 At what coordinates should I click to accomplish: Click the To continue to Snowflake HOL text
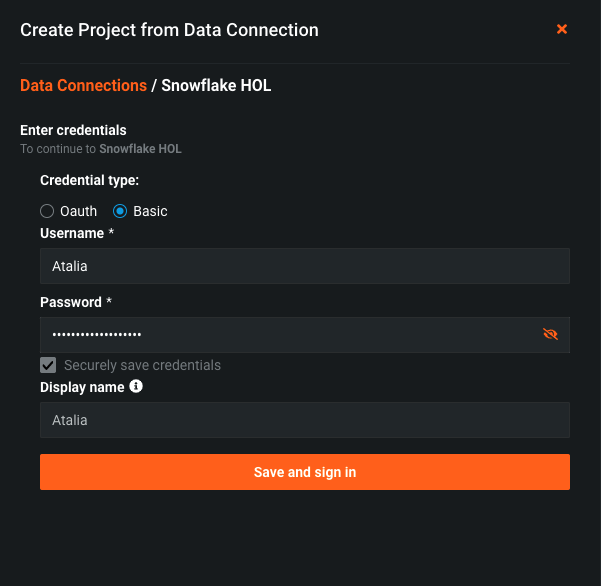click(x=101, y=149)
